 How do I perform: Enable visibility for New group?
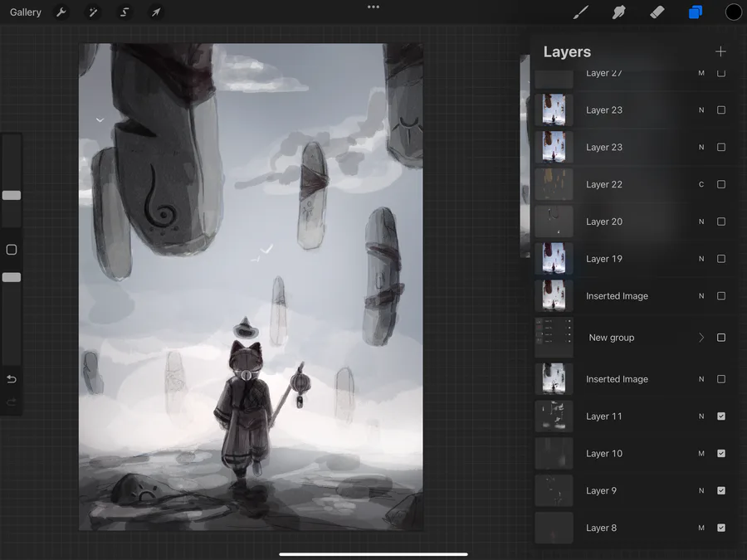point(721,338)
